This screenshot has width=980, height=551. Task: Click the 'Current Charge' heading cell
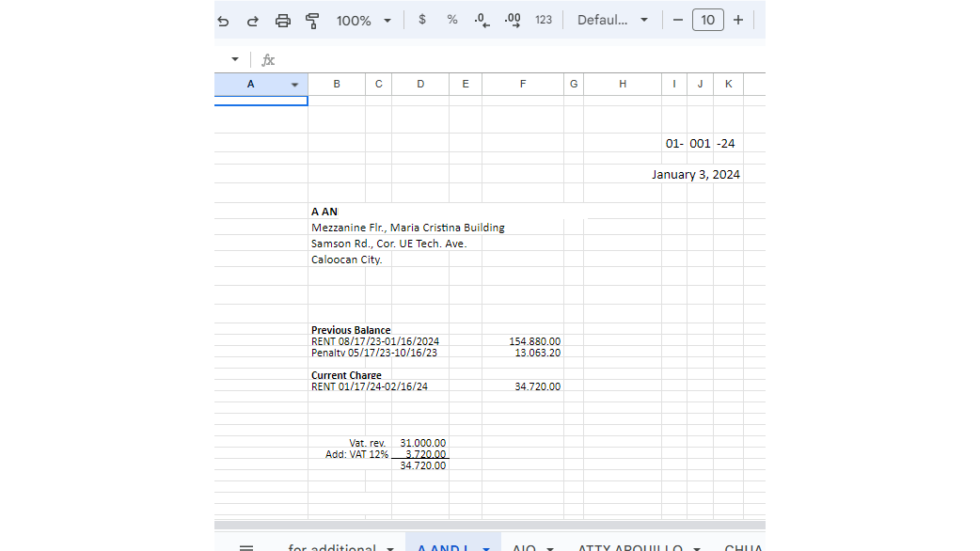[346, 375]
